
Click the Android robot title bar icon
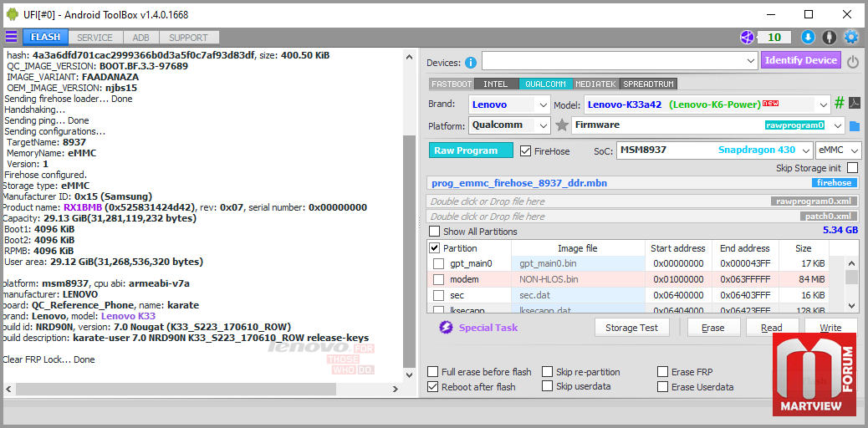pyautogui.click(x=13, y=14)
